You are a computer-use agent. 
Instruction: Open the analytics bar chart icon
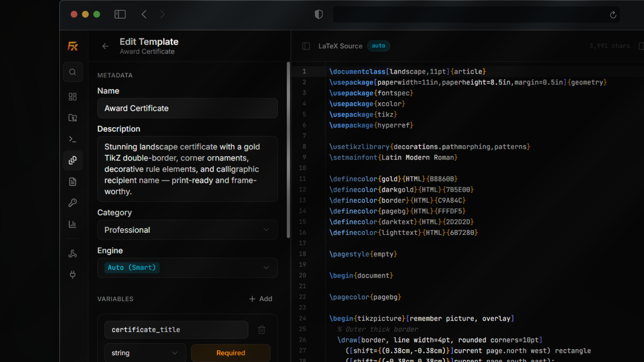click(72, 224)
